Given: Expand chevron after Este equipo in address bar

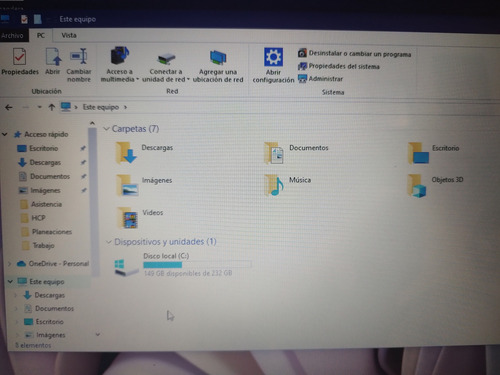Looking at the screenshot, I should click(126, 107).
